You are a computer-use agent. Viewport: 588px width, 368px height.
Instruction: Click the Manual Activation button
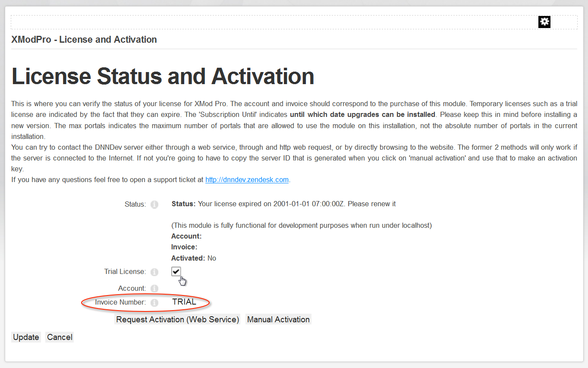(278, 320)
